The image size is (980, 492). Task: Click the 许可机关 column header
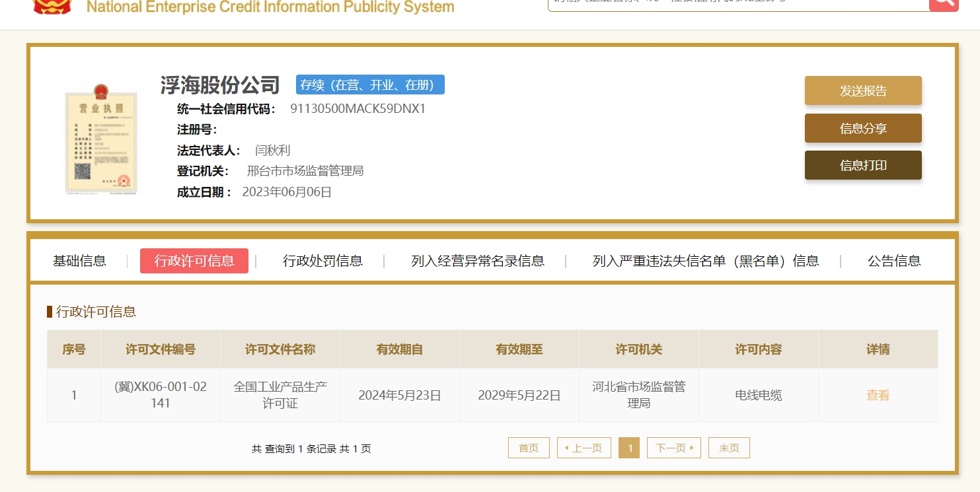pyautogui.click(x=639, y=349)
